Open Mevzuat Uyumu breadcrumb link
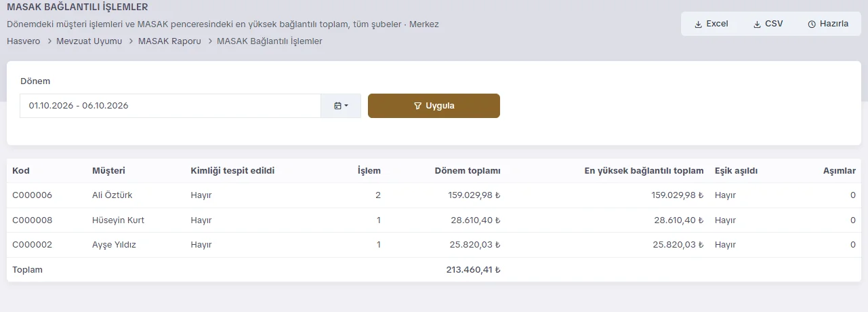This screenshot has height=312, width=868. click(x=89, y=41)
